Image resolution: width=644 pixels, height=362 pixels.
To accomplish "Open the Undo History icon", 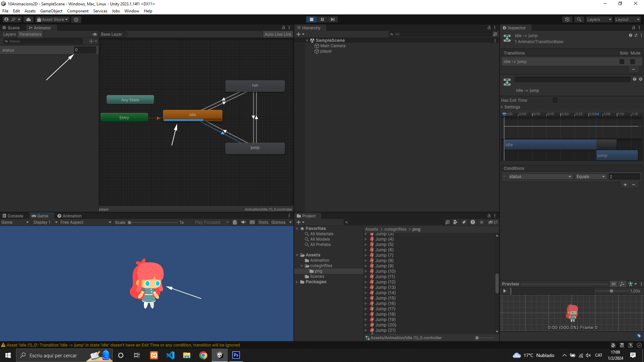I will 567,19.
